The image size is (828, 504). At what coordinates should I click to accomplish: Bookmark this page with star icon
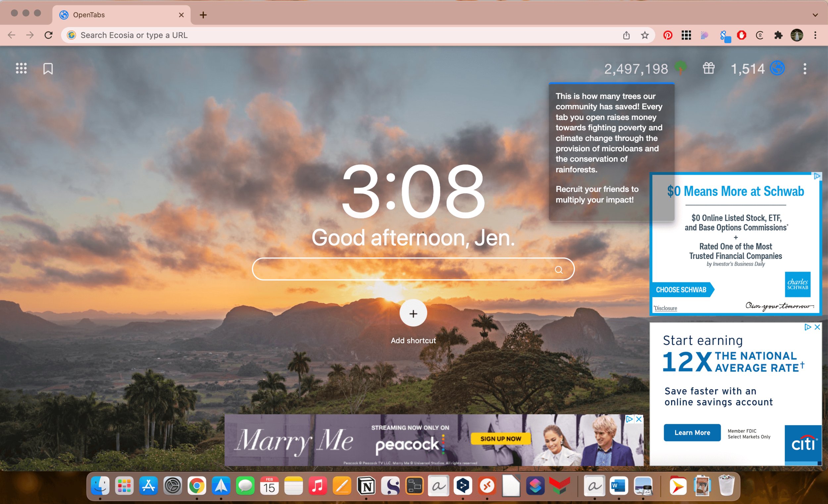tap(645, 35)
